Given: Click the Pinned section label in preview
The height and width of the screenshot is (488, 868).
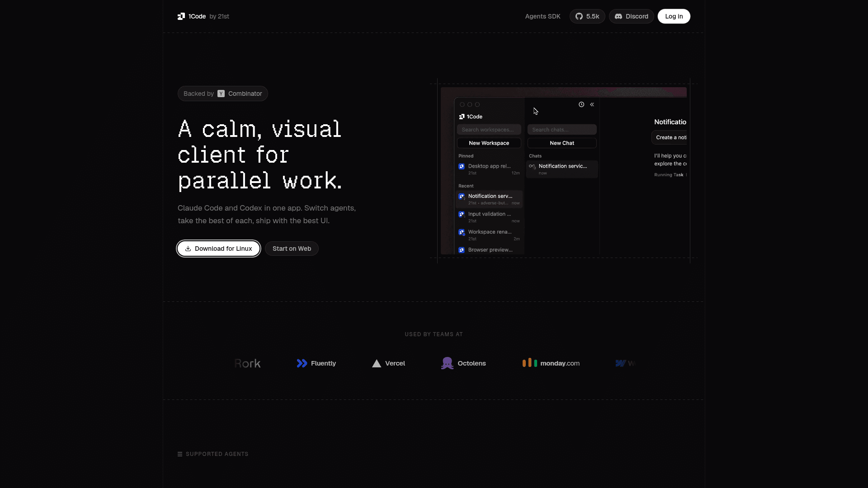Looking at the screenshot, I should [x=466, y=156].
